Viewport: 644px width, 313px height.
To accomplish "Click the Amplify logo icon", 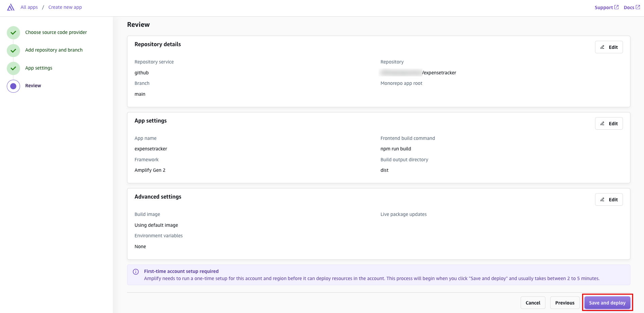I will (11, 7).
